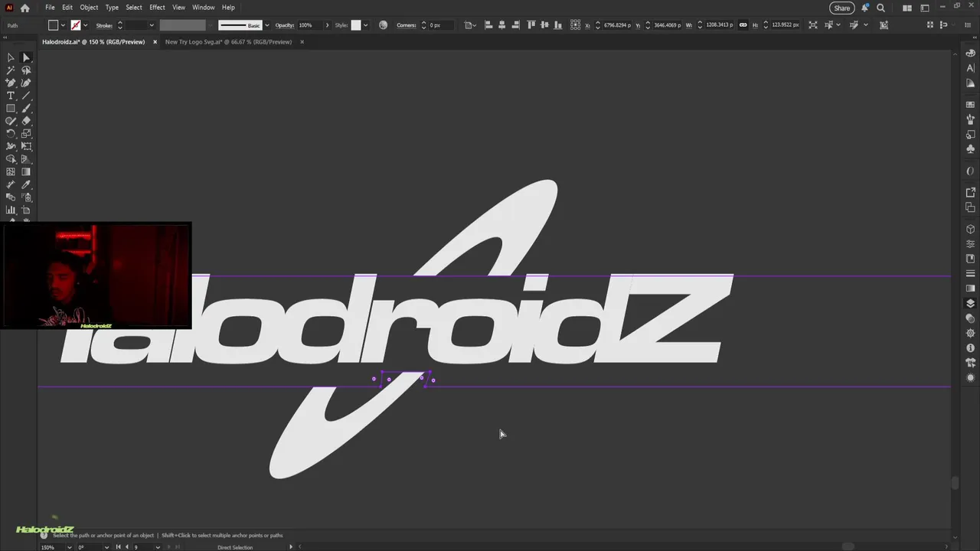Open the Basic brush definition dropdown
This screenshot has height=551, width=980.
click(266, 25)
